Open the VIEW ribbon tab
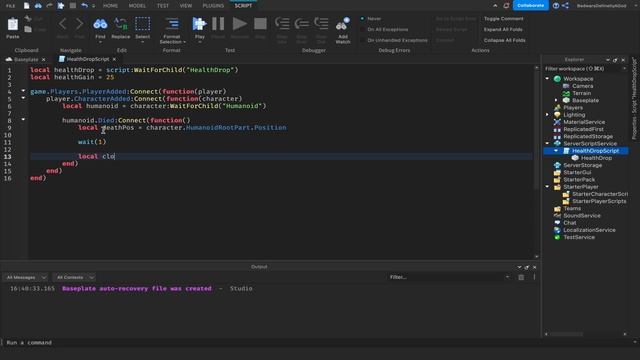The height and width of the screenshot is (360, 640). point(186,6)
